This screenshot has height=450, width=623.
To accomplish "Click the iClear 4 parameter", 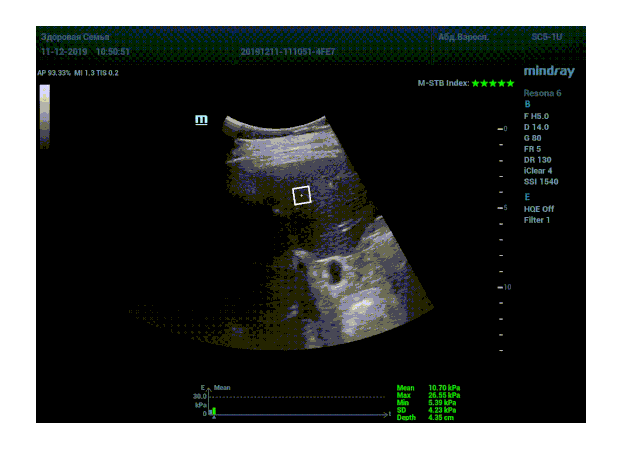I will pyautogui.click(x=538, y=170).
